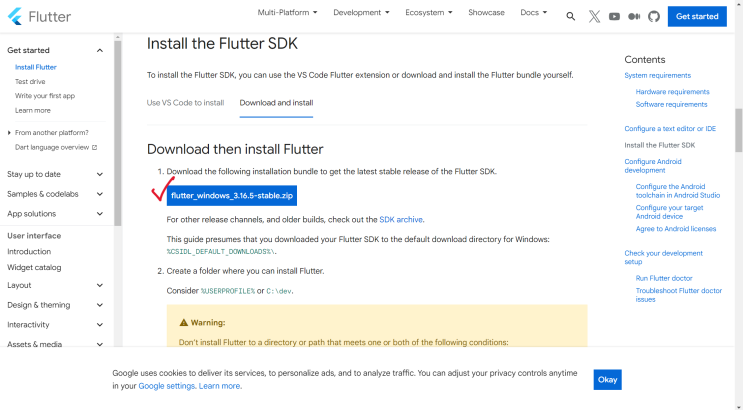Open Learn more sidebar page
Screen dimensions: 743x410
pyautogui.click(x=33, y=110)
